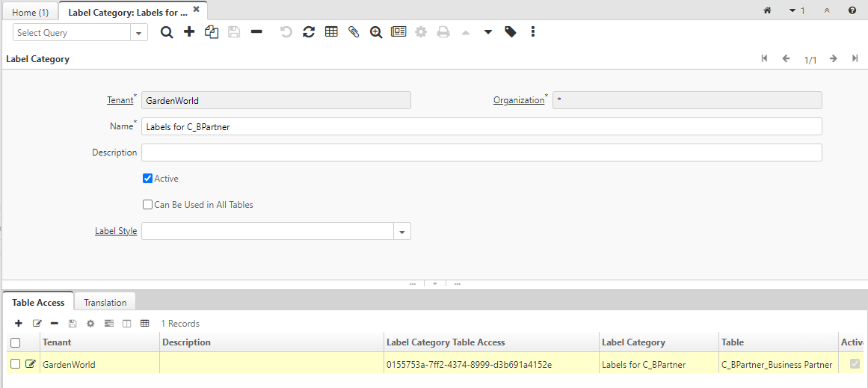Select the C_BPartner_Business Partner cell
This screenshot has width=868, height=388.
pos(778,364)
